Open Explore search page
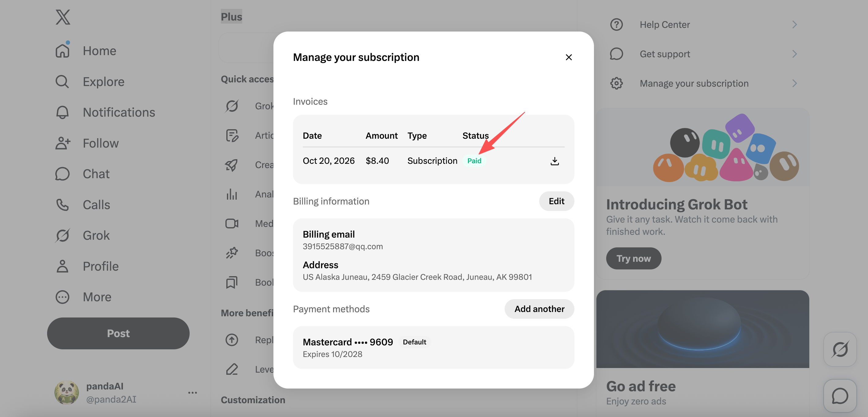This screenshot has height=417, width=868. pos(90,82)
